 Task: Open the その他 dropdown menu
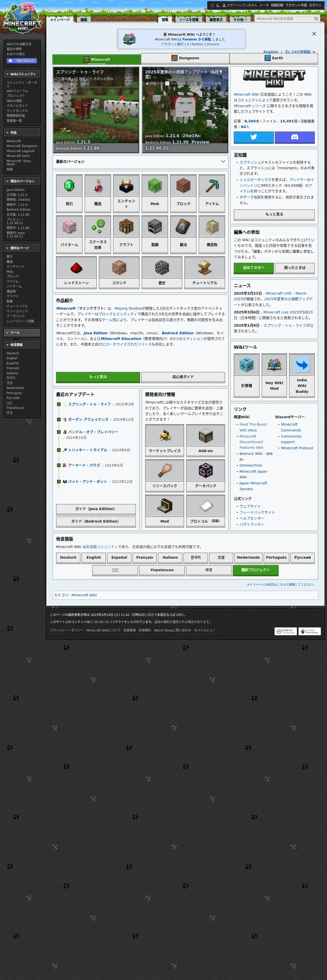[240, 19]
